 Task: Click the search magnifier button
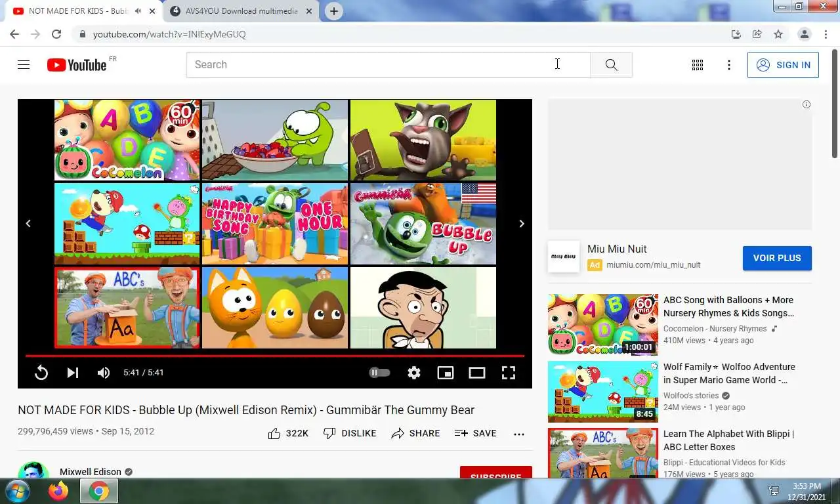tap(611, 65)
